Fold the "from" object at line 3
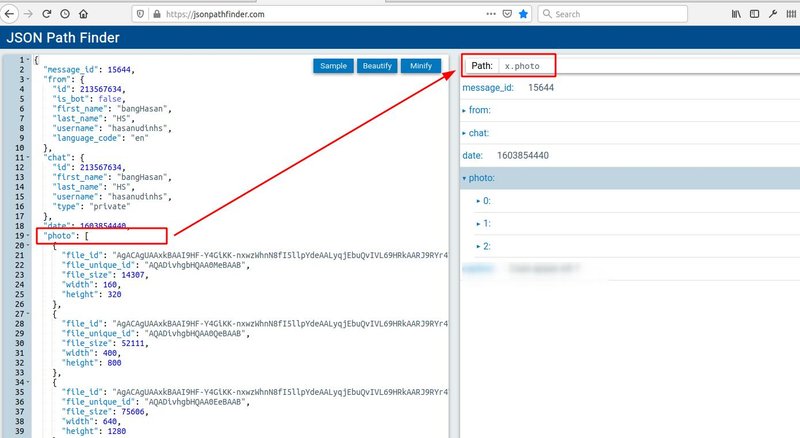Image resolution: width=800 pixels, height=438 pixels. point(29,79)
